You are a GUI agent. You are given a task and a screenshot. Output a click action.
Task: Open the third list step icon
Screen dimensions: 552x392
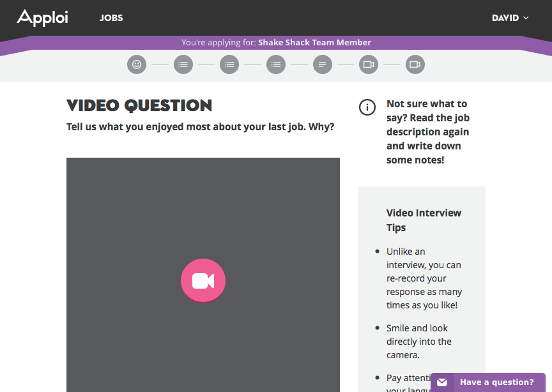276,64
